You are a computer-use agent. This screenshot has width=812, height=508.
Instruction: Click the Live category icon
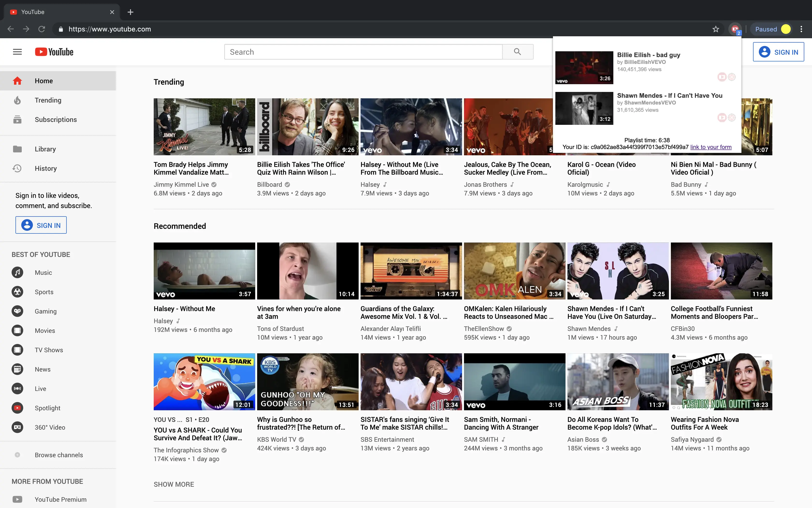(17, 388)
